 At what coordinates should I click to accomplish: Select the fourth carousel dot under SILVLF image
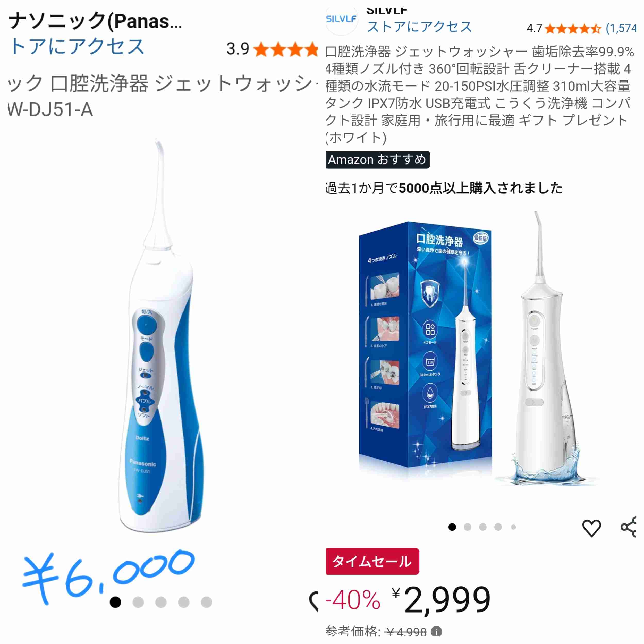(498, 527)
